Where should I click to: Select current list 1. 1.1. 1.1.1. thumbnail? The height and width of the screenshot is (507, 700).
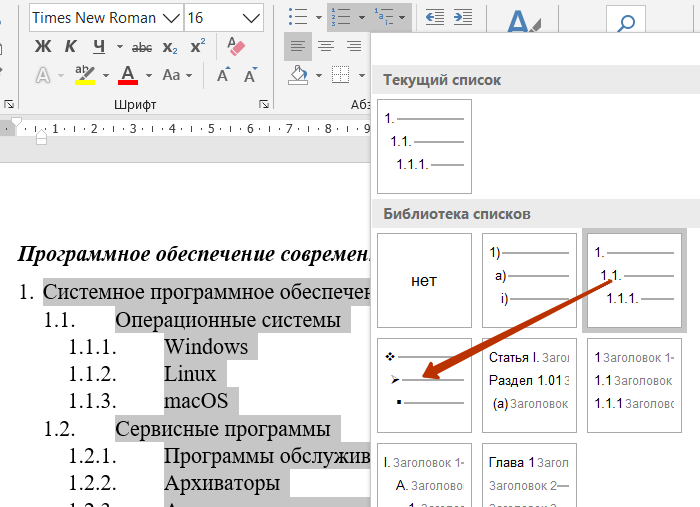coord(424,146)
